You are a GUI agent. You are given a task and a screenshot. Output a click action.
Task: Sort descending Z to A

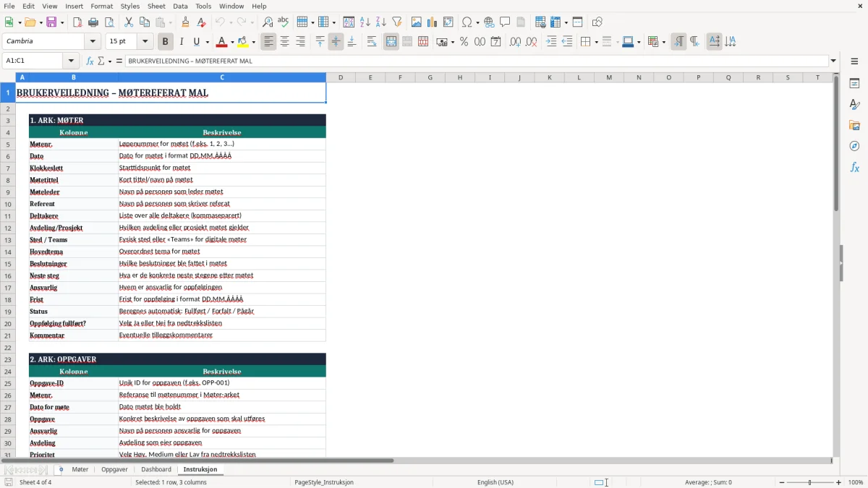tap(381, 22)
